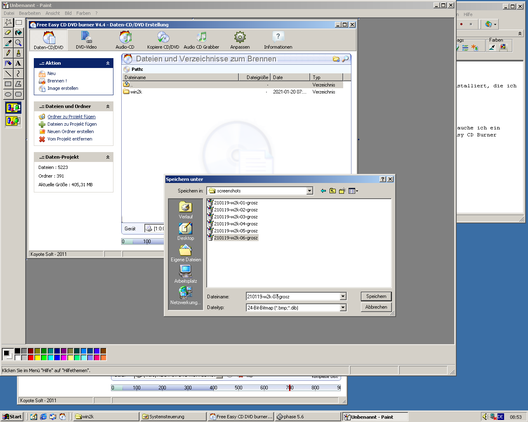Click the help question mark in Speichern unter titlebar

tap(383, 179)
